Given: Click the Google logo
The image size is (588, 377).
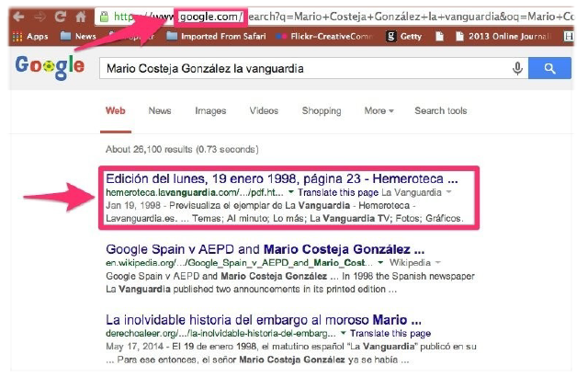Looking at the screenshot, I should pos(50,67).
